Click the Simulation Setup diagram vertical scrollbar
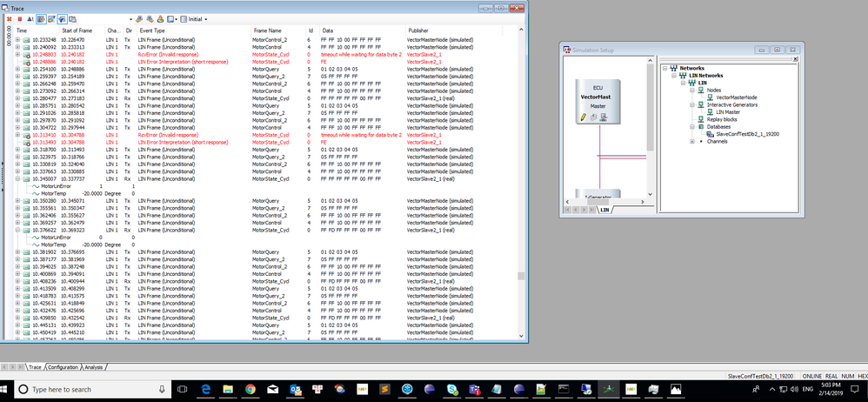Viewport: 868px width, 402px height. 651,108
